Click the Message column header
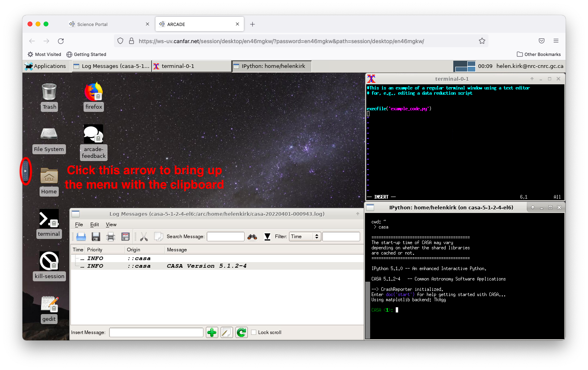This screenshot has height=370, width=588. coord(264,250)
